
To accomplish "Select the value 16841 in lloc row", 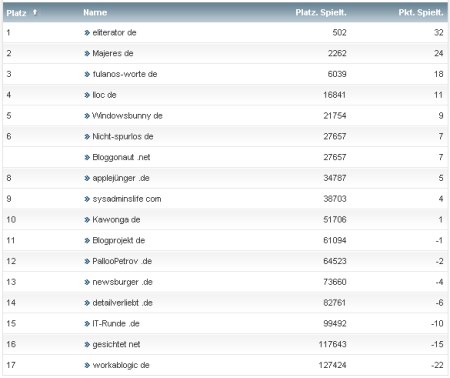I will click(335, 95).
